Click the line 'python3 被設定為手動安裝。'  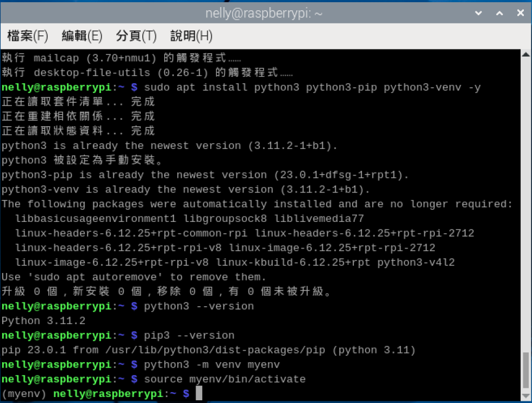[x=83, y=160]
